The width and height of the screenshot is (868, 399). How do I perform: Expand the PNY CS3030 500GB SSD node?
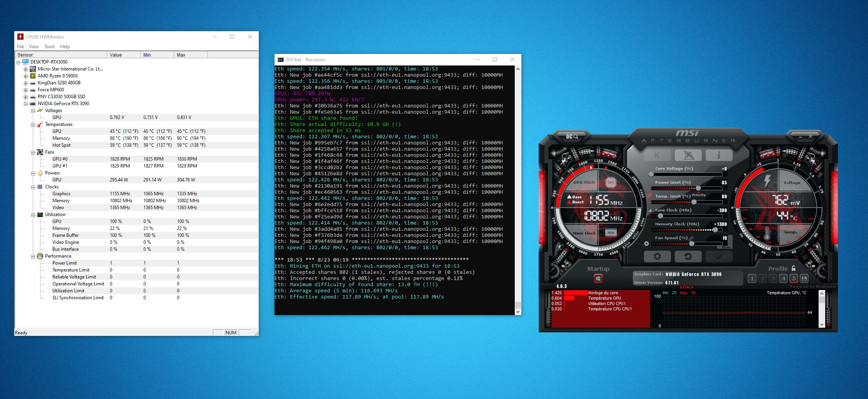tap(25, 97)
